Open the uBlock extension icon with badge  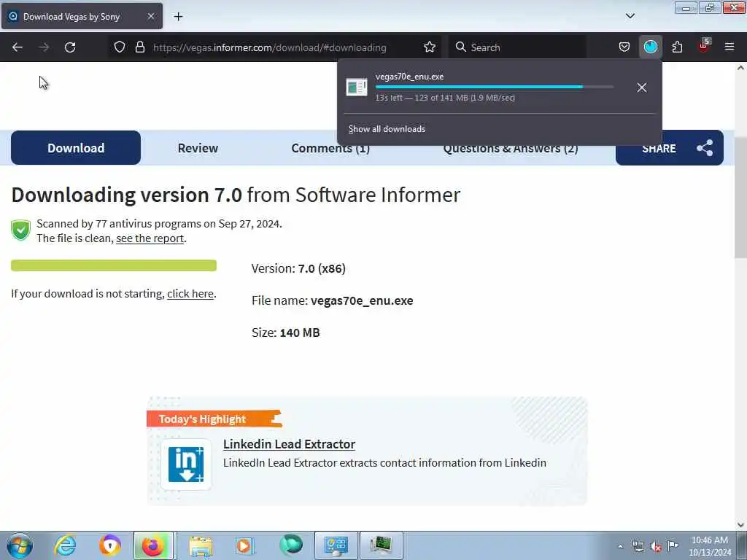coord(704,46)
